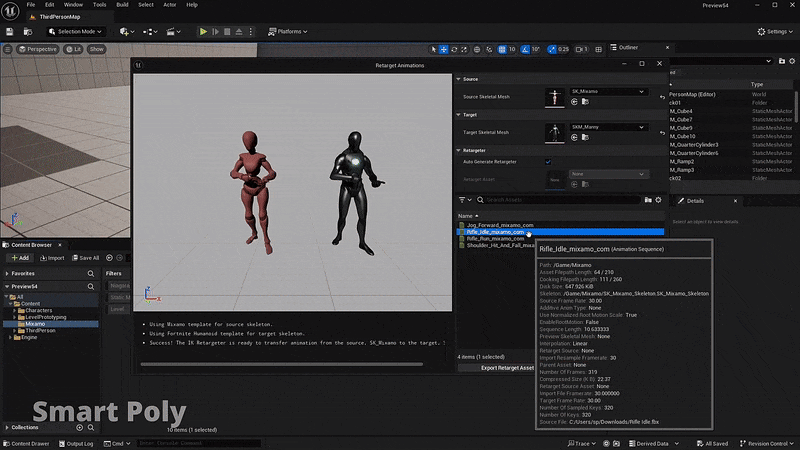Open Target Skeletal Mesh SKM_Manny dropdown
800x450 pixels.
click(608, 127)
